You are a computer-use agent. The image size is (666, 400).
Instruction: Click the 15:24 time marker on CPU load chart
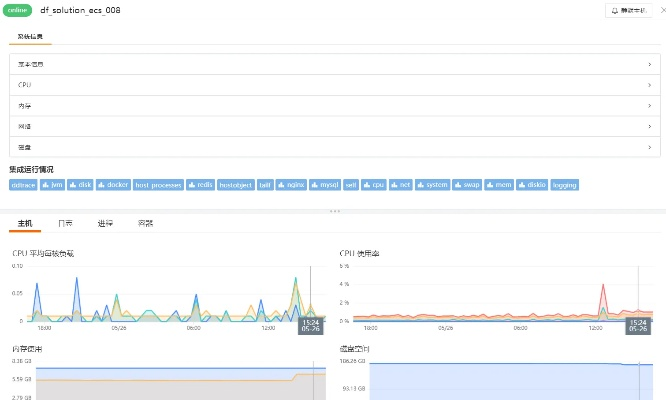click(x=311, y=325)
